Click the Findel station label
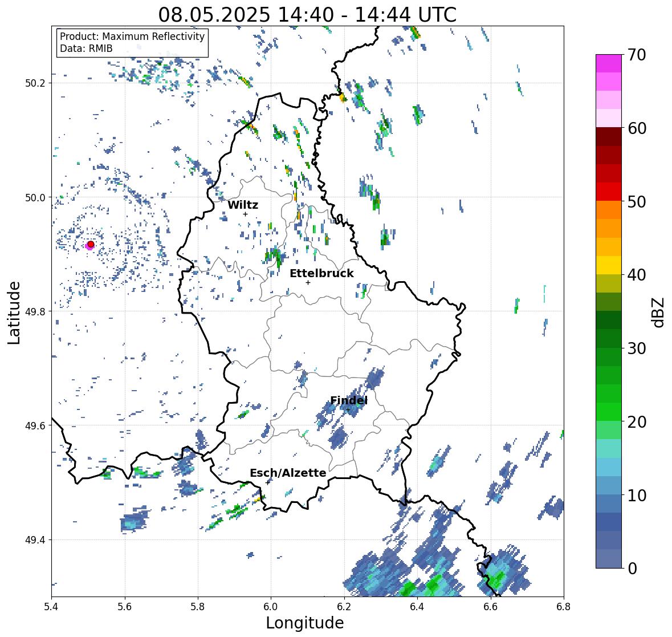This screenshot has height=637, width=672. [x=349, y=401]
